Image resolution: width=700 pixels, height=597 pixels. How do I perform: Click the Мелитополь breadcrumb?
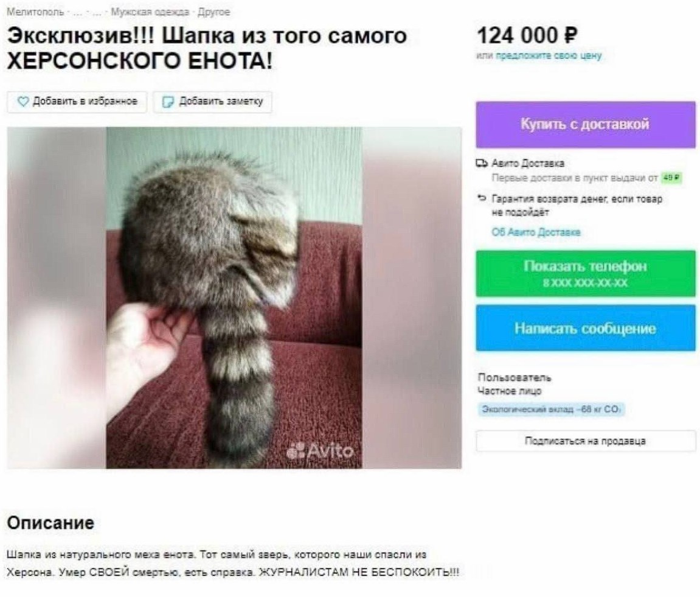pyautogui.click(x=35, y=12)
